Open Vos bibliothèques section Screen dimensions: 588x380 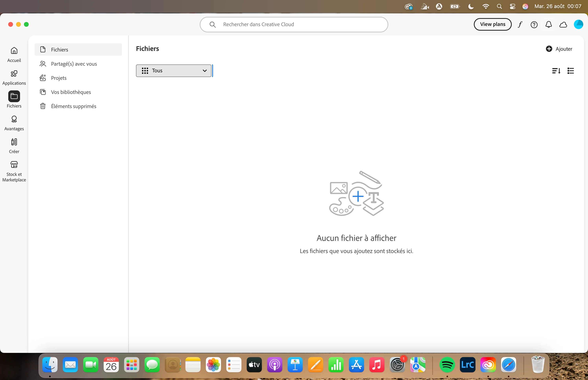[71, 92]
